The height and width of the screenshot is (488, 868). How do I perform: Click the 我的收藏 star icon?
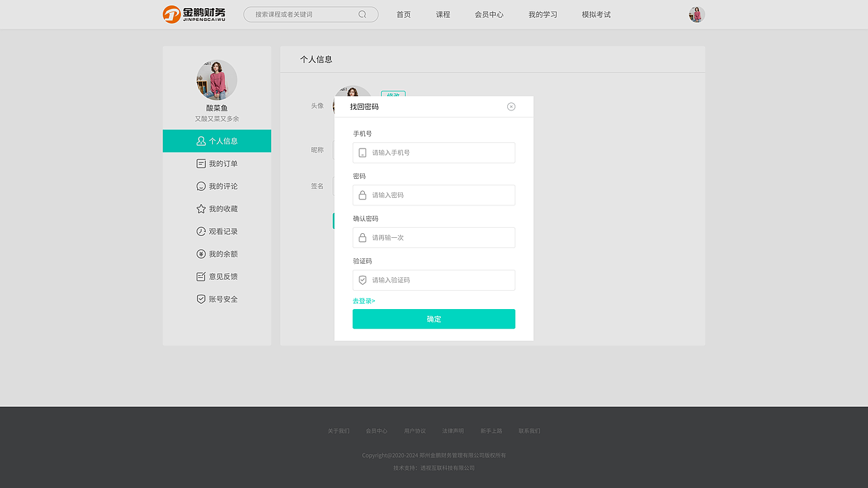click(201, 209)
